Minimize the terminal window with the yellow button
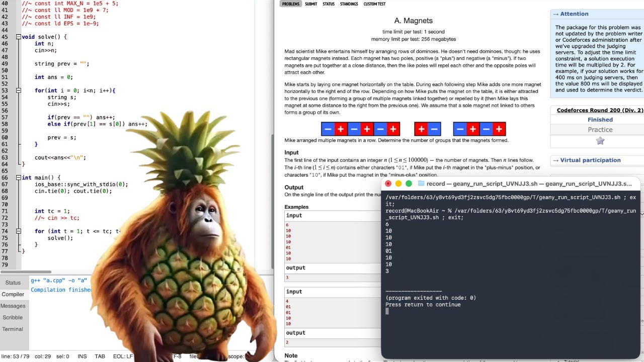The width and height of the screenshot is (644, 362). (x=398, y=184)
